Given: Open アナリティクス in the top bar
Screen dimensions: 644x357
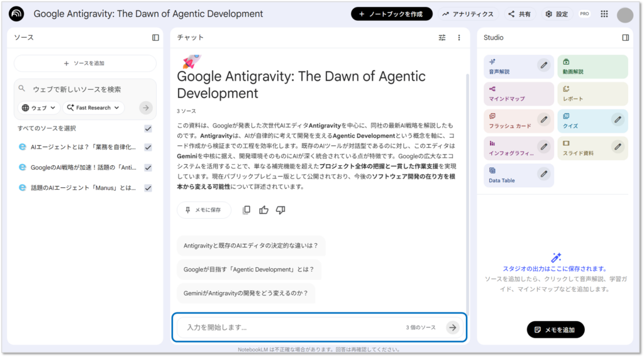Looking at the screenshot, I should (x=467, y=14).
